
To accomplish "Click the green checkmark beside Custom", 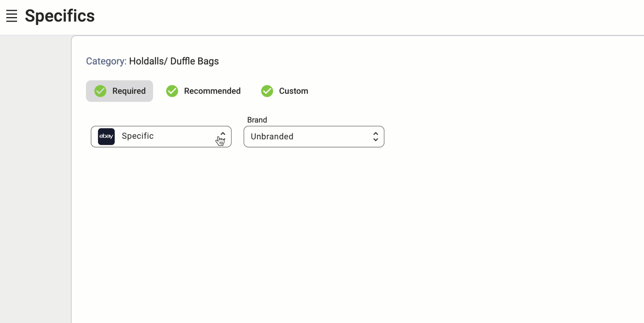I will point(267,91).
